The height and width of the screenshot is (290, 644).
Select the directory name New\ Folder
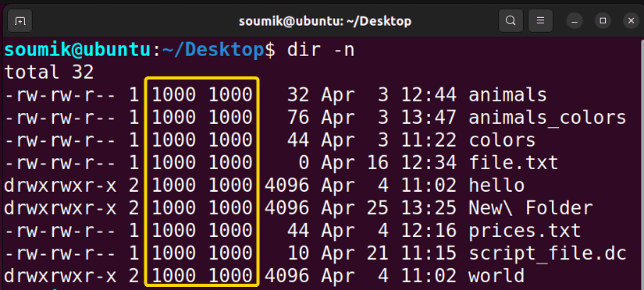531,208
